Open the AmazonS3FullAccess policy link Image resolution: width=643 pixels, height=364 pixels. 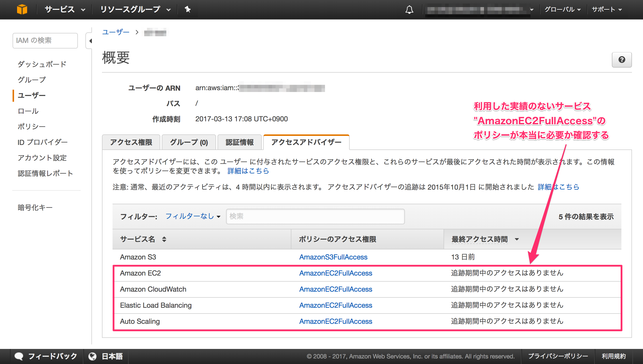coord(333,257)
